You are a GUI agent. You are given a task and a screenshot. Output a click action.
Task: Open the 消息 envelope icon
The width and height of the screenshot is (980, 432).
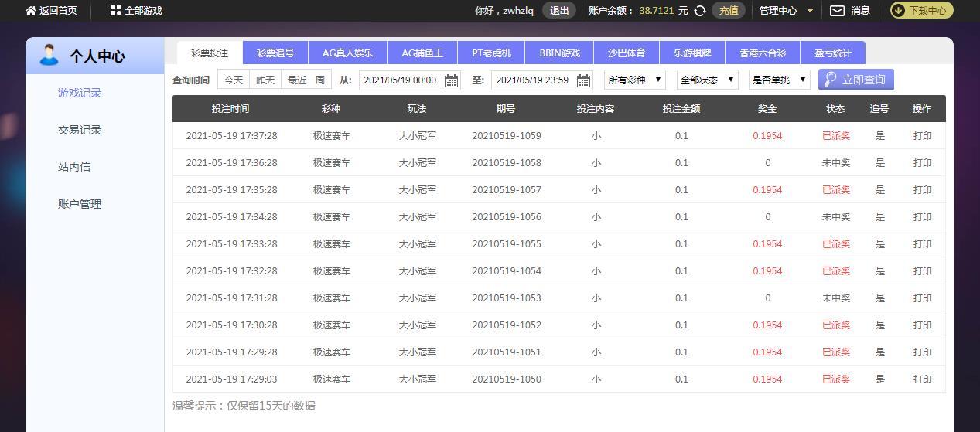[x=837, y=11]
